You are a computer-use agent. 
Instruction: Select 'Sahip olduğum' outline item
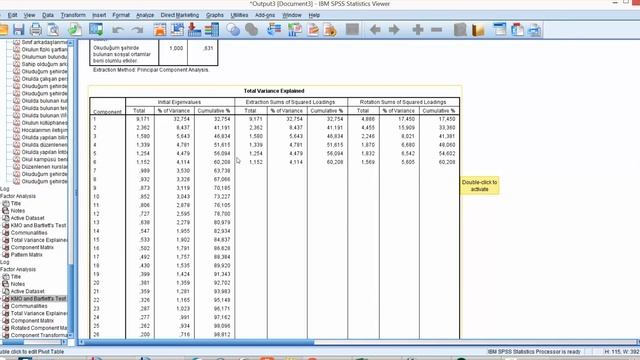point(44,64)
